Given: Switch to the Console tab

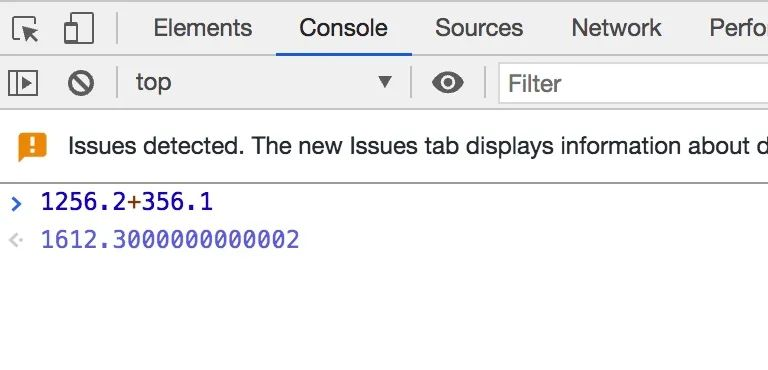Looking at the screenshot, I should coord(343,28).
